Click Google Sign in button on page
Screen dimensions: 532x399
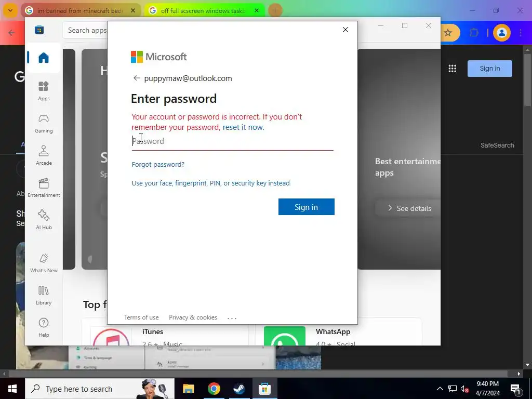489,69
